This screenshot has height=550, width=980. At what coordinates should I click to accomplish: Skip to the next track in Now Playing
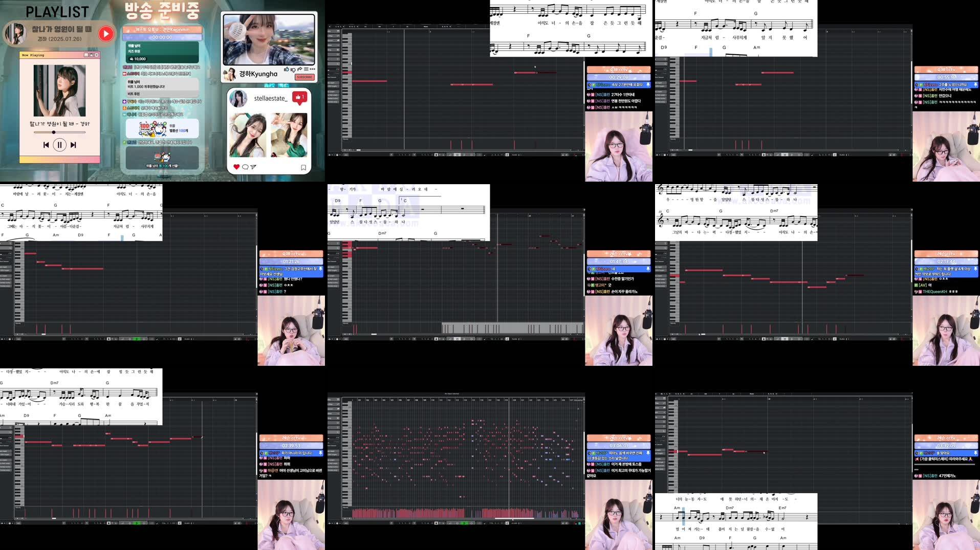73,145
